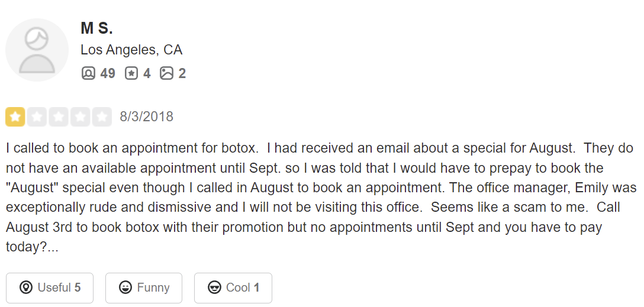Select the fifth rating star
Screen dimensions: 644x307
pyautogui.click(x=102, y=117)
